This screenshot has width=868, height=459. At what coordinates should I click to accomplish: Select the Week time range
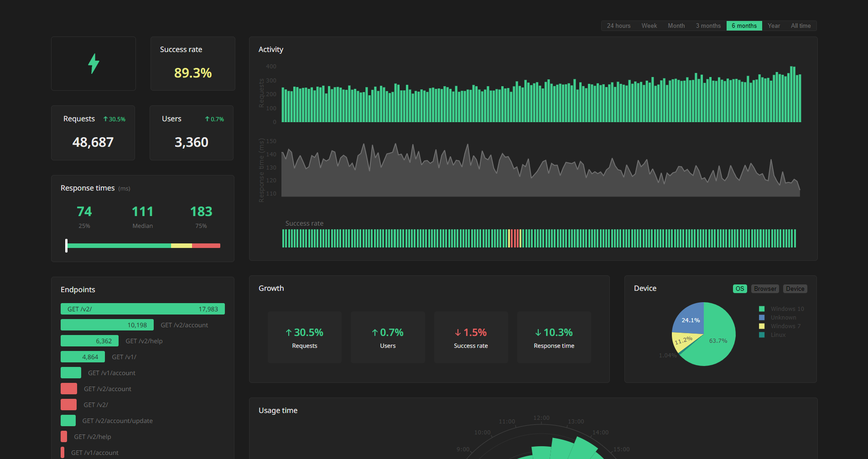[x=649, y=26]
